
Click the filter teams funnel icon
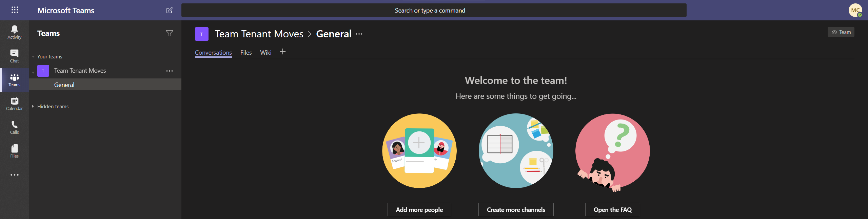(x=169, y=33)
